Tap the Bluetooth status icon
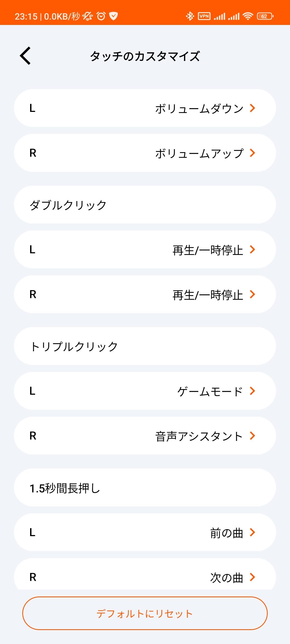Screen dimensions: 290x644 (190, 16)
